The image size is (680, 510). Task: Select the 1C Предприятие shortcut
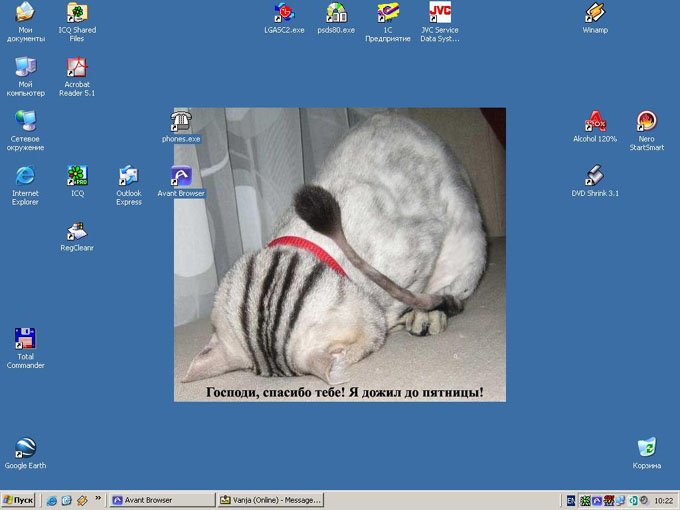[x=388, y=14]
